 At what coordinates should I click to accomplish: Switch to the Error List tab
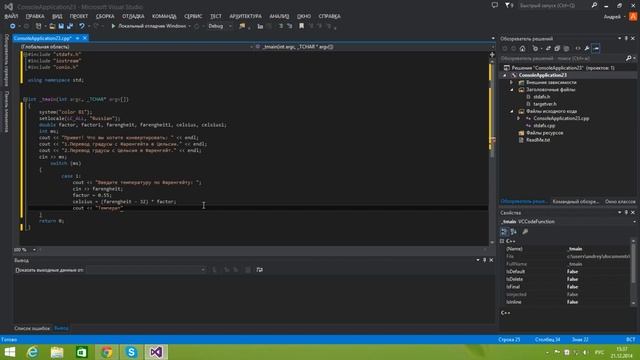click(x=32, y=328)
